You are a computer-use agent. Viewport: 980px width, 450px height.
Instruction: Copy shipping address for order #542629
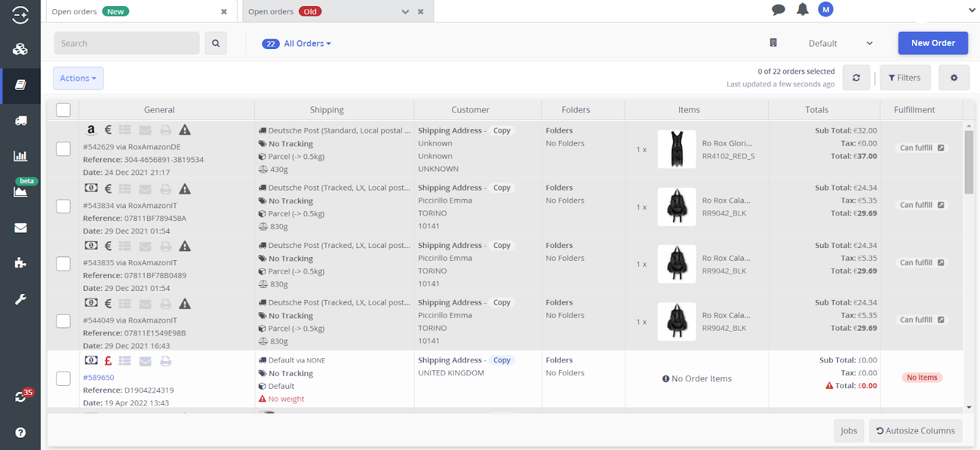(502, 130)
